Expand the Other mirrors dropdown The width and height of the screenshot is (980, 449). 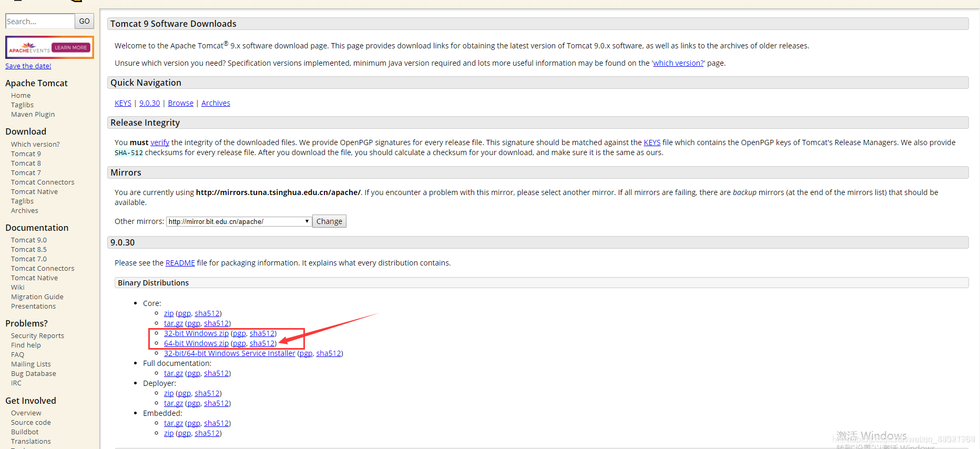(x=239, y=221)
